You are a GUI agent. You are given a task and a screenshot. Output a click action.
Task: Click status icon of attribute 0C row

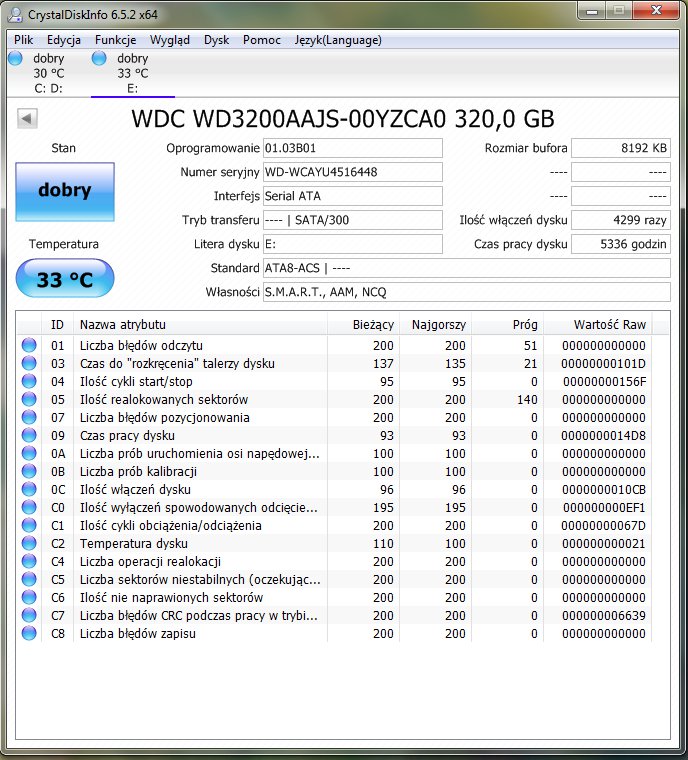[29, 489]
